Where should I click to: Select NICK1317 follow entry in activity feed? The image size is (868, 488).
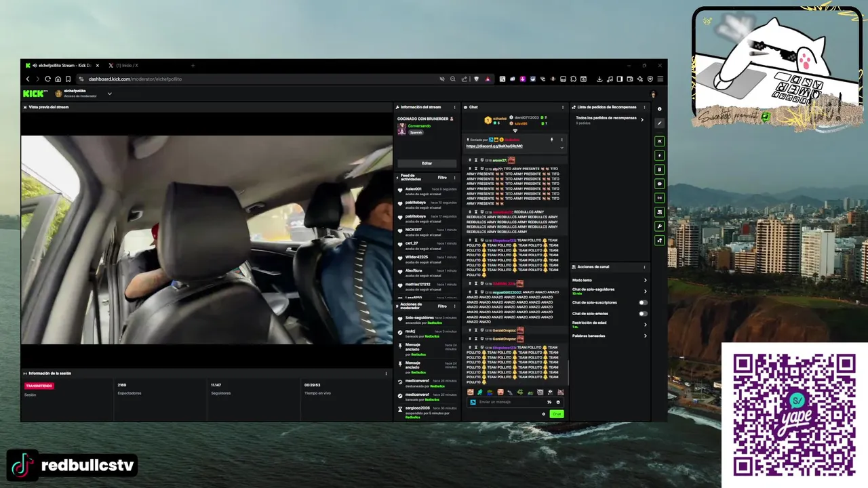[427, 232]
